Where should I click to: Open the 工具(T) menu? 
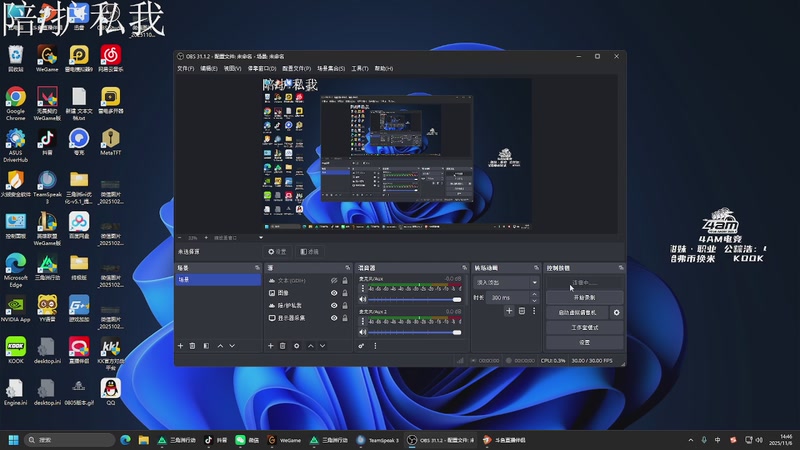pos(360,68)
